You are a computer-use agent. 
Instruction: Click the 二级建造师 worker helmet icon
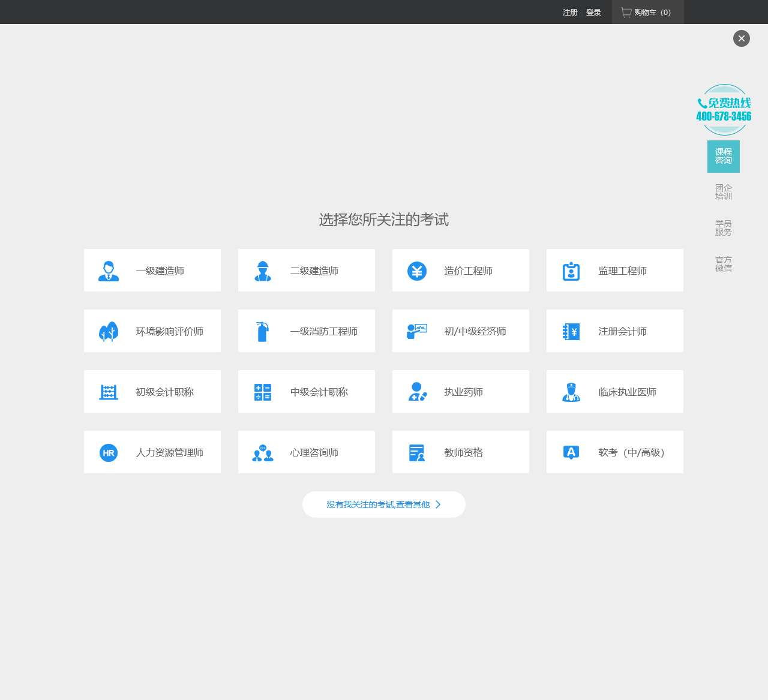point(263,271)
